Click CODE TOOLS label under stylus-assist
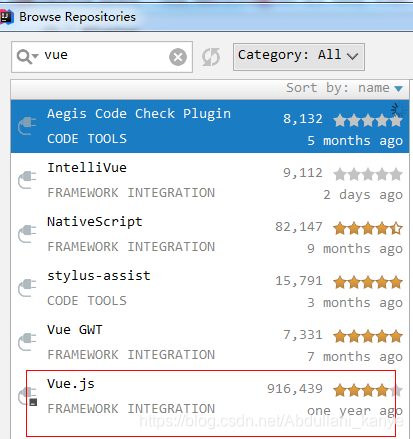The image size is (413, 439). tap(87, 301)
